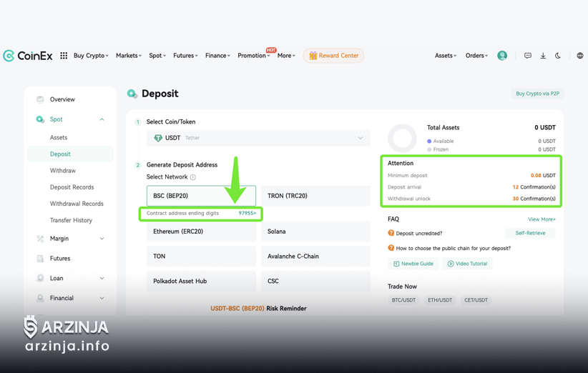Click 'How to choose the public chain' question

[454, 248]
